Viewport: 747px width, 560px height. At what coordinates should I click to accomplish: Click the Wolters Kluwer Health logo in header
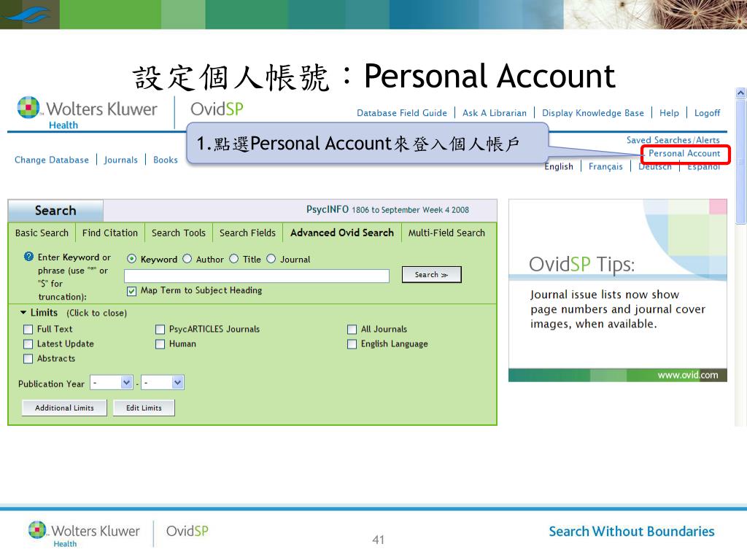pyautogui.click(x=87, y=113)
